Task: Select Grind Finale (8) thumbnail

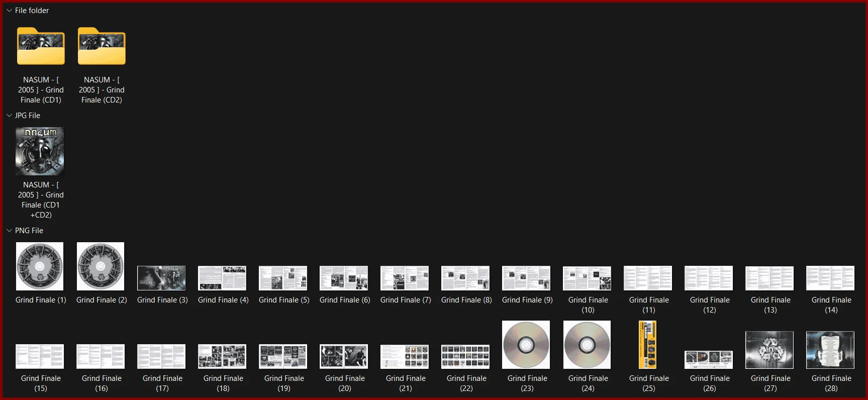Action: tap(465, 278)
